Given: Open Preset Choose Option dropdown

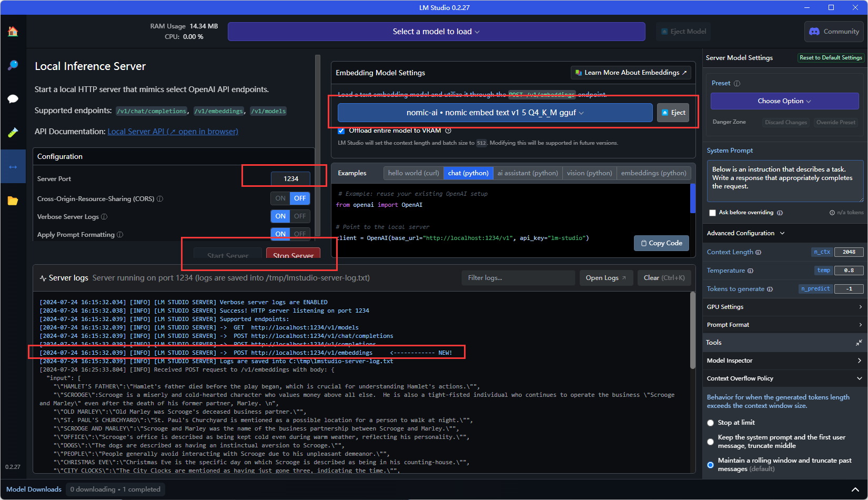Looking at the screenshot, I should (784, 101).
